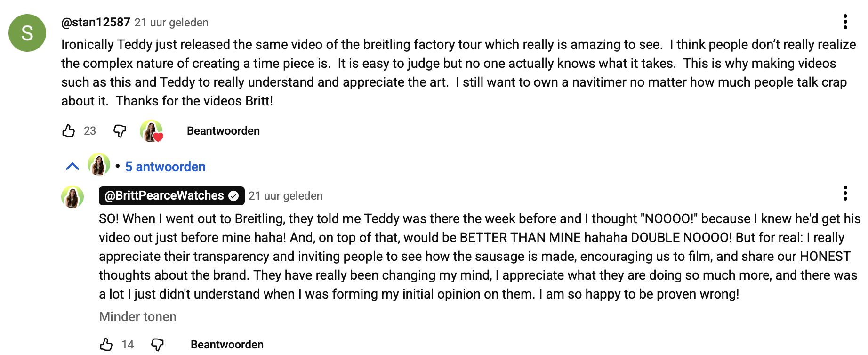Click the small avatar next to 5 antwoorden

(99, 165)
